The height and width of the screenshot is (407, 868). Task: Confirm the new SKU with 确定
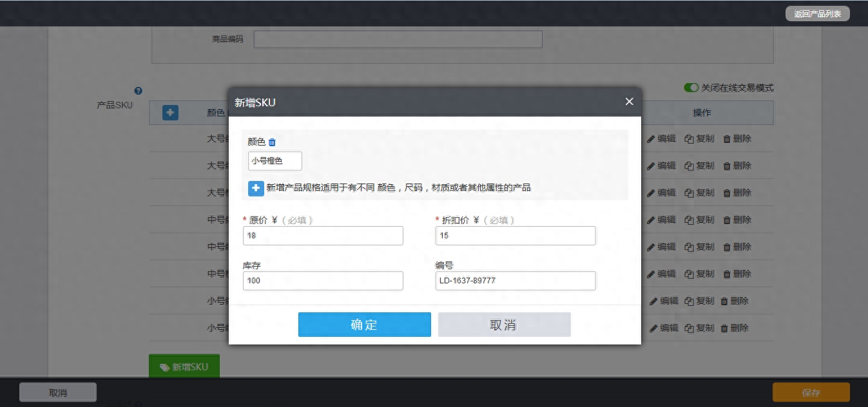364,325
